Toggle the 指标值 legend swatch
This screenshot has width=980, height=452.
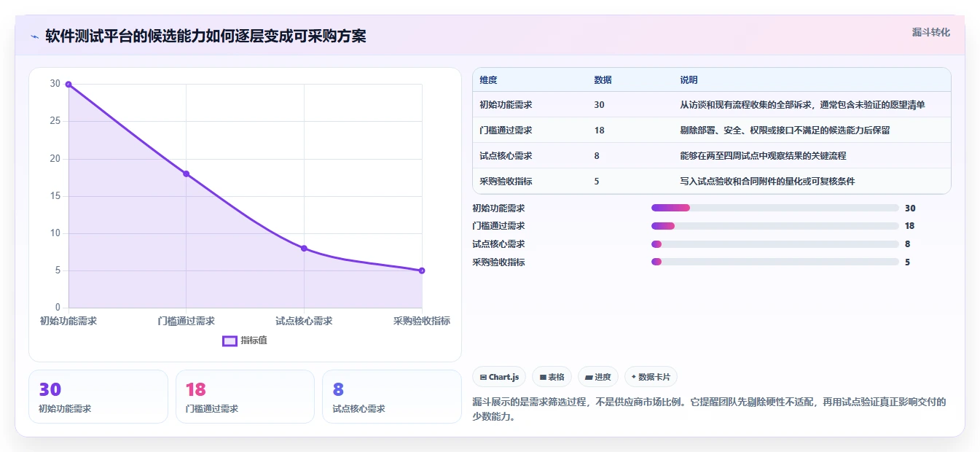click(x=230, y=340)
